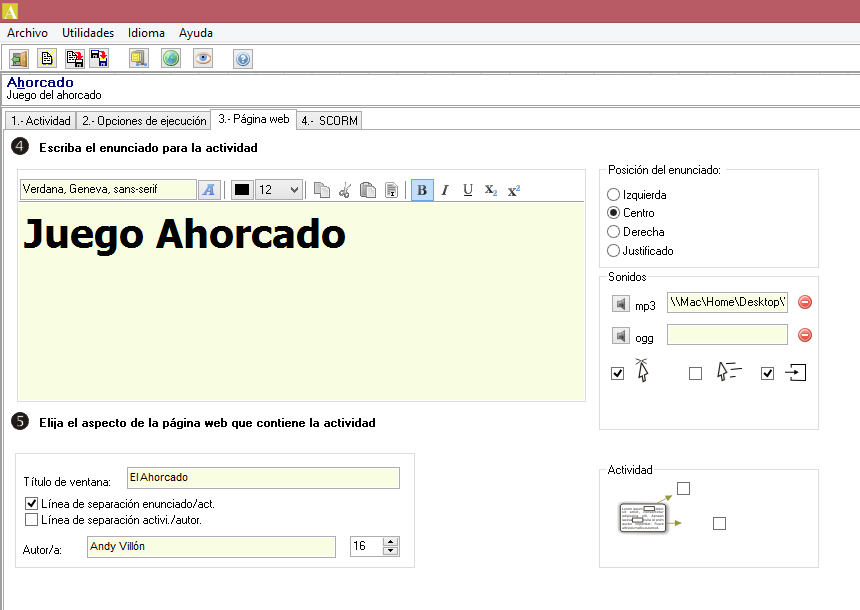Image resolution: width=860 pixels, height=610 pixels.
Task: Open the Archivo menu
Action: pos(27,33)
